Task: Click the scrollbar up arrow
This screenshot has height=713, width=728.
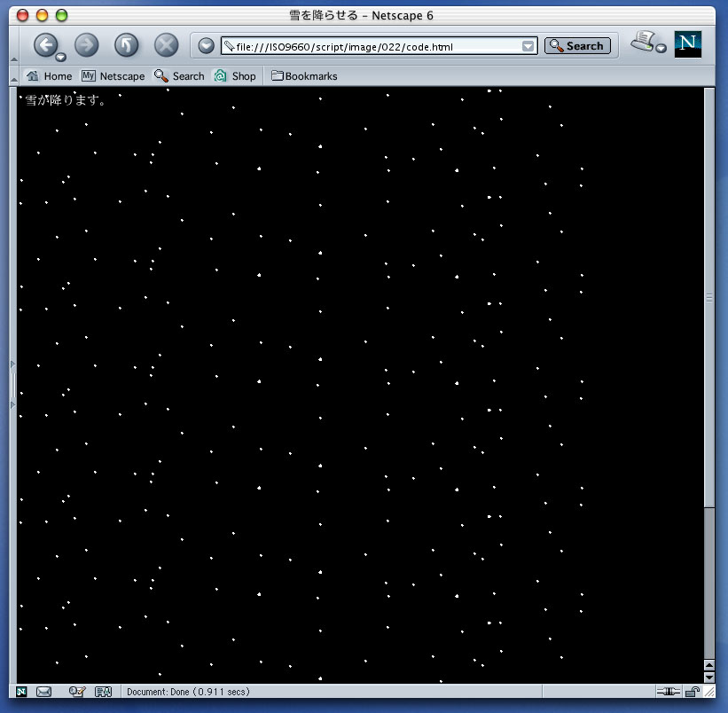Action: (709, 665)
